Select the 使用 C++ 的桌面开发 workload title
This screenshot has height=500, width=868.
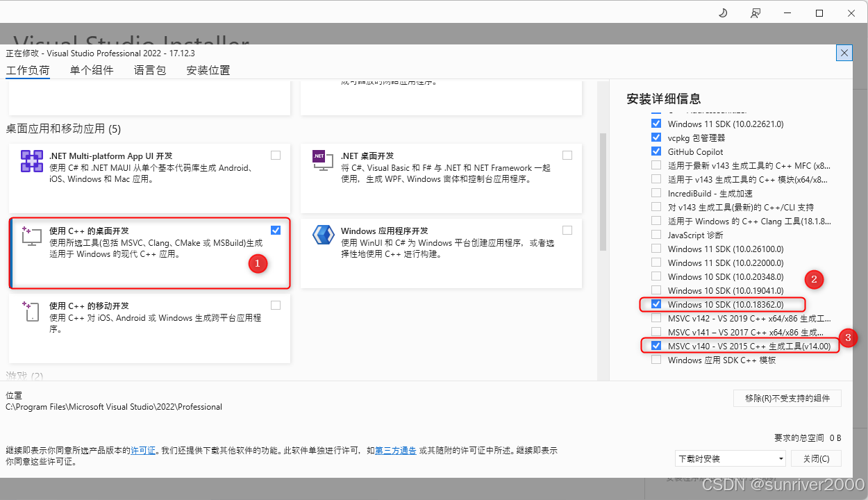[x=89, y=231]
